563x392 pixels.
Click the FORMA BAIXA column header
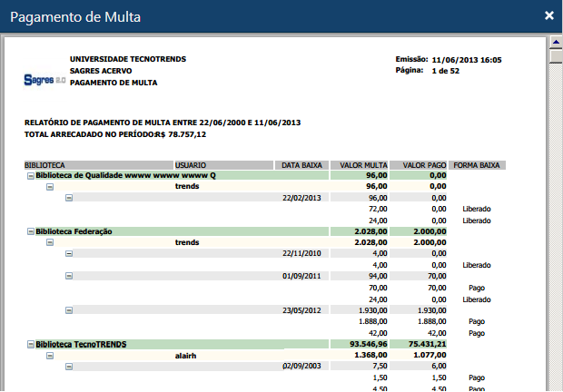point(476,165)
